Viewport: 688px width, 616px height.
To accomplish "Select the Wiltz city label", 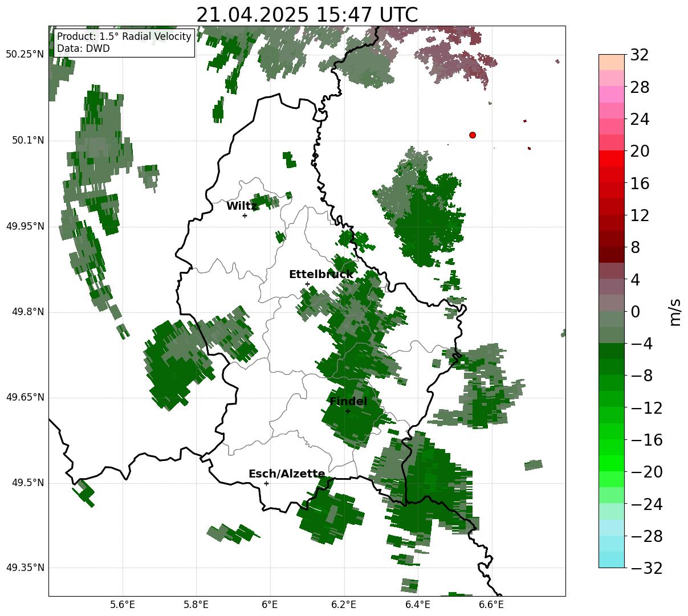I will (x=242, y=206).
